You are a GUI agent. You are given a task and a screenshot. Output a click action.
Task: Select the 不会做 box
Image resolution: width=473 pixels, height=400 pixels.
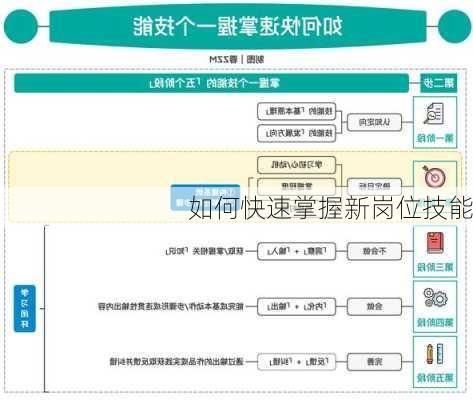coord(374,251)
